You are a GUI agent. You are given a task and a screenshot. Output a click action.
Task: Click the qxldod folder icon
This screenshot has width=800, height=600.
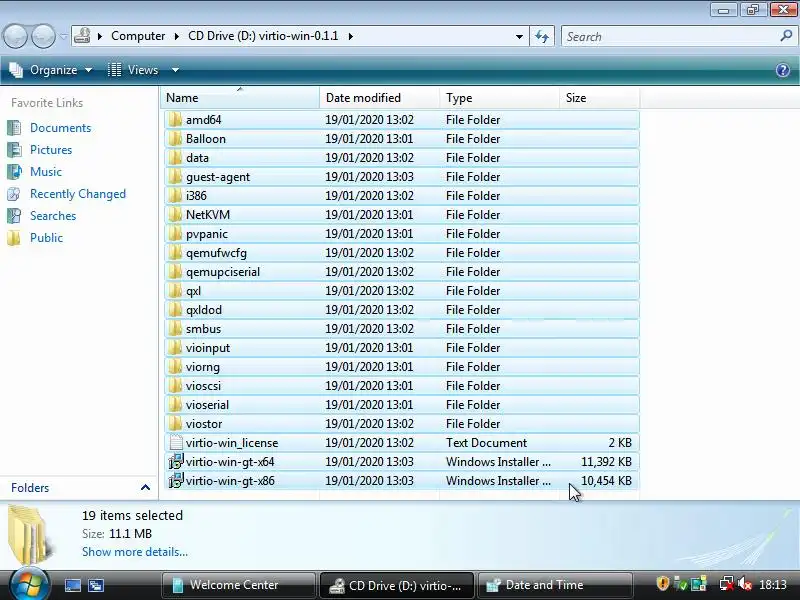coord(175,310)
